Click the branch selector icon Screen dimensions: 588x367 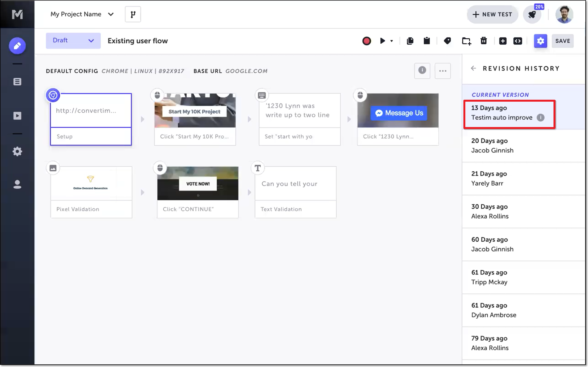pyautogui.click(x=133, y=14)
